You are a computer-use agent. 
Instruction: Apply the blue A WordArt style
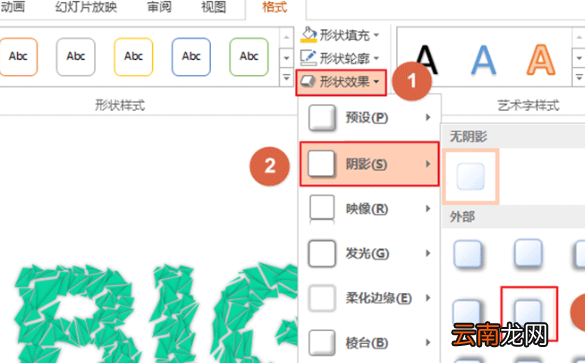(484, 60)
